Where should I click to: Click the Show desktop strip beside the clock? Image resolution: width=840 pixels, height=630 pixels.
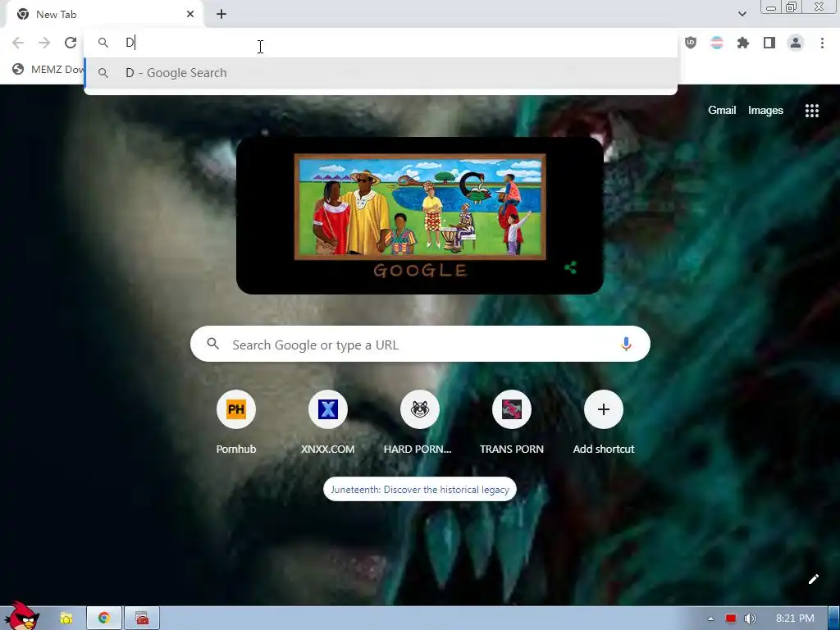tap(833, 619)
